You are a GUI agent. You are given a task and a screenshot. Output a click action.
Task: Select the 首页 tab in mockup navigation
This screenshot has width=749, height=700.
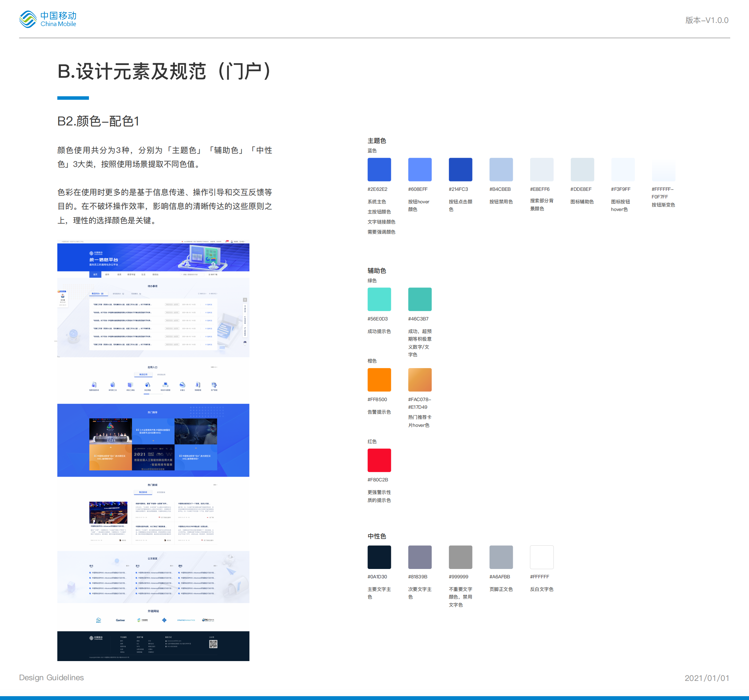point(95,275)
